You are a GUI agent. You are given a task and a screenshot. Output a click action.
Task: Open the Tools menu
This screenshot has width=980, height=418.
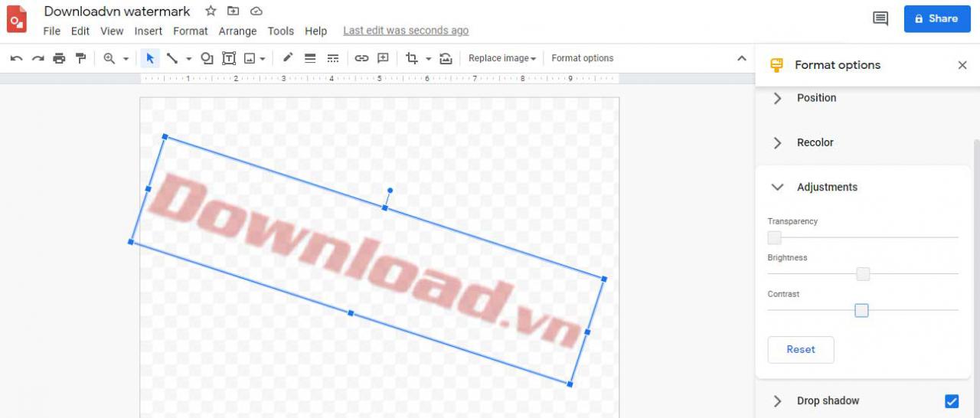tap(281, 31)
